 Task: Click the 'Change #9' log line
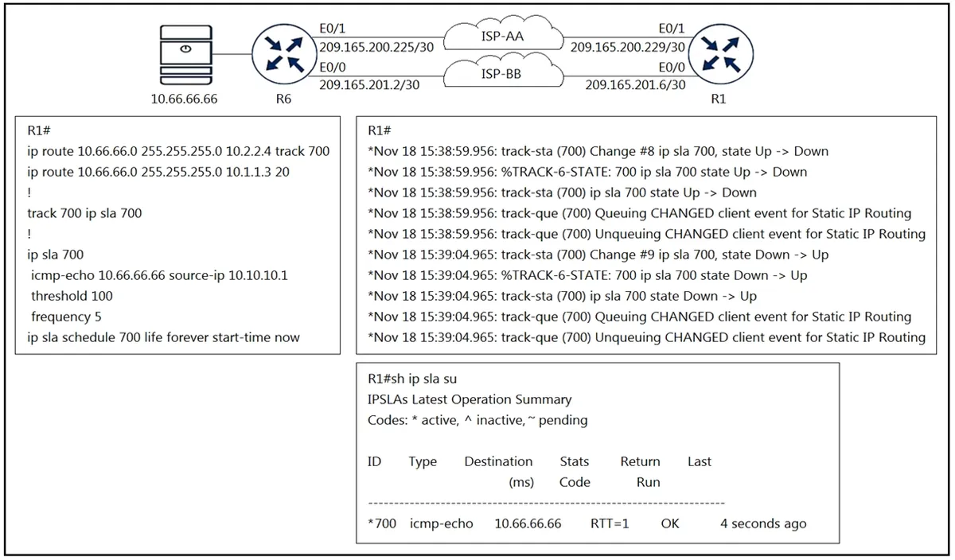tap(598, 255)
